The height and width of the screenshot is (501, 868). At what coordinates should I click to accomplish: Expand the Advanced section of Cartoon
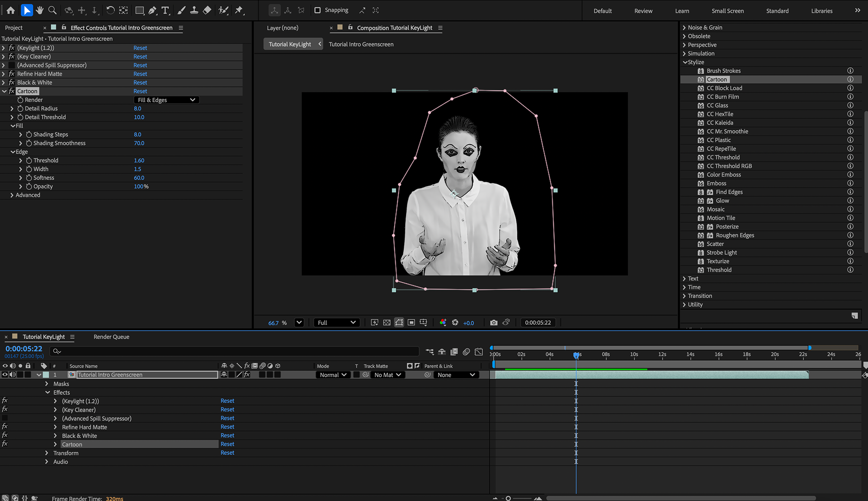click(12, 195)
